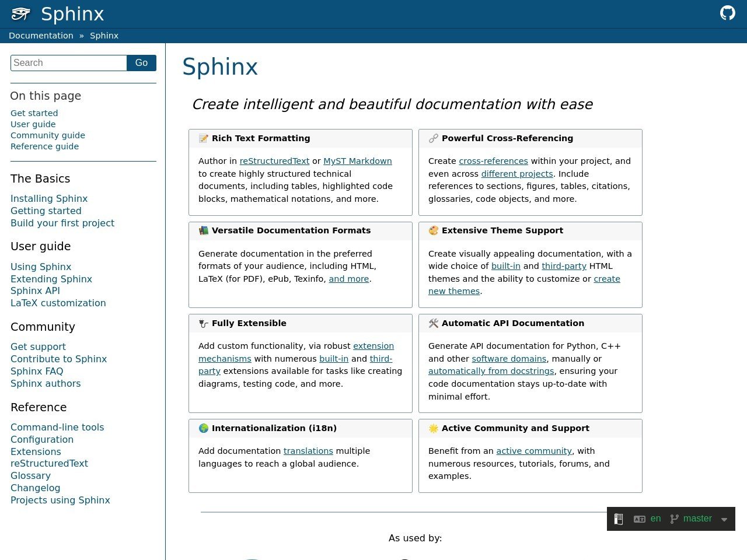Image resolution: width=747 pixels, height=560 pixels.
Task: Click the branch icon beside master
Action: [x=674, y=519]
